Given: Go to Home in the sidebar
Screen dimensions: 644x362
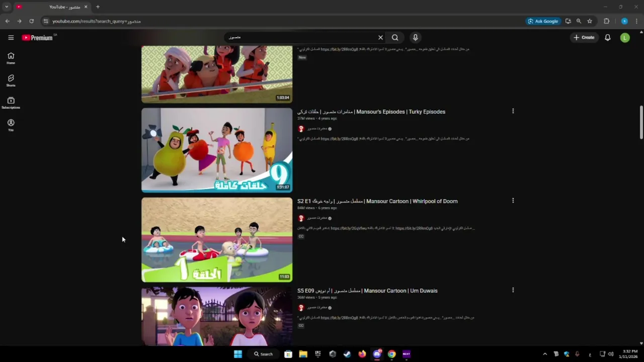Looking at the screenshot, I should pos(11,58).
